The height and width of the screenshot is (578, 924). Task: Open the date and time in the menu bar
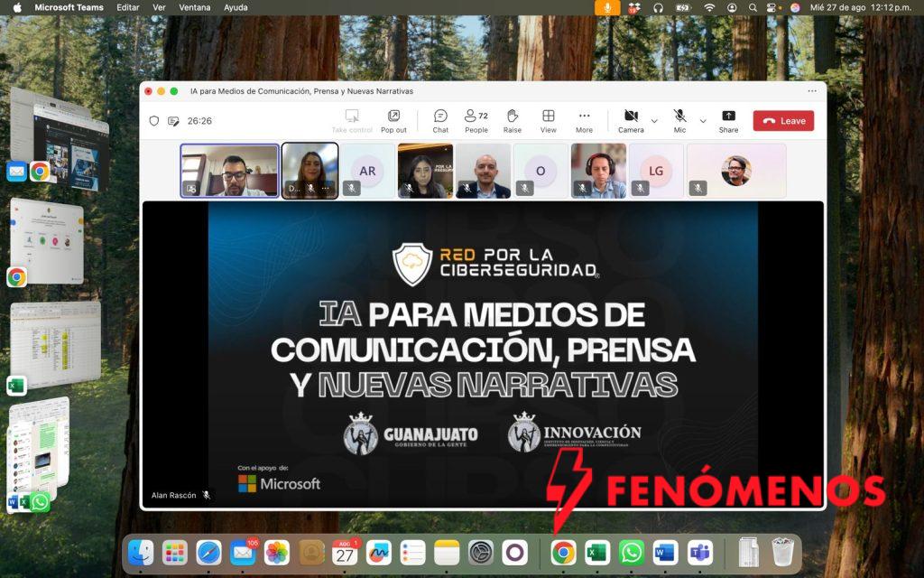[860, 7]
